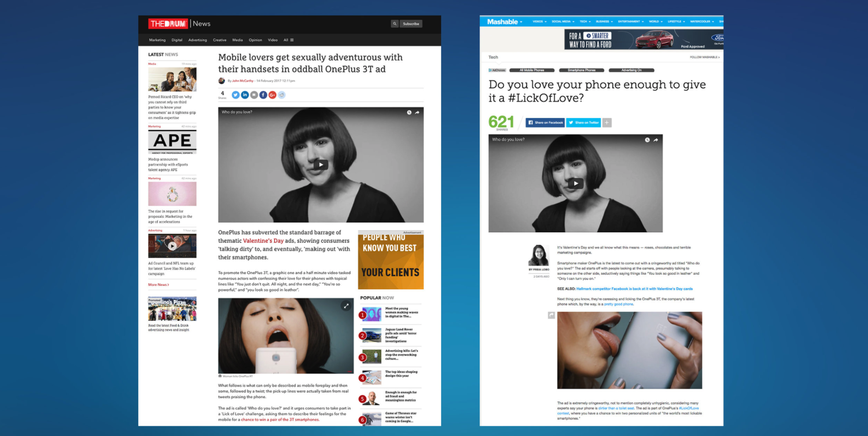Open the Opinion section on The Drum
Image resolution: width=868 pixels, height=436 pixels.
click(x=255, y=40)
